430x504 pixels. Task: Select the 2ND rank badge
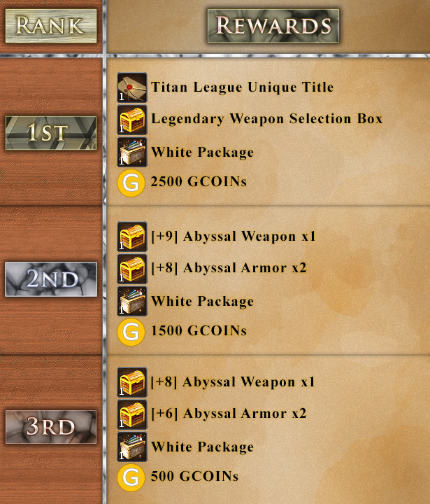(51, 279)
